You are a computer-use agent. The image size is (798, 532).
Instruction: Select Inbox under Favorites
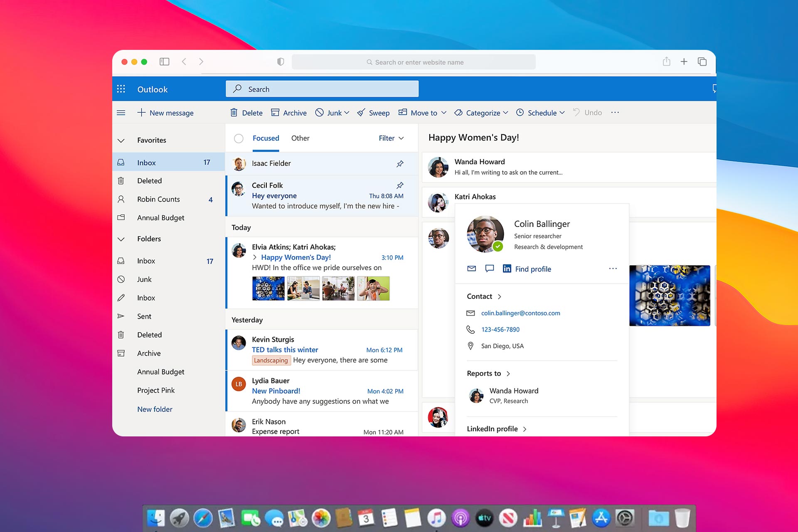168,163
